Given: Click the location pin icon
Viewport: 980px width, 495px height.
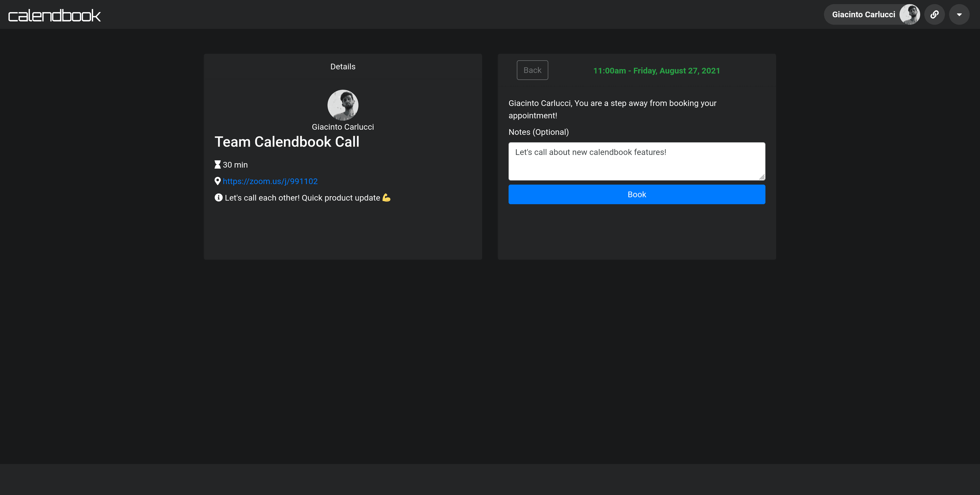Looking at the screenshot, I should (217, 181).
